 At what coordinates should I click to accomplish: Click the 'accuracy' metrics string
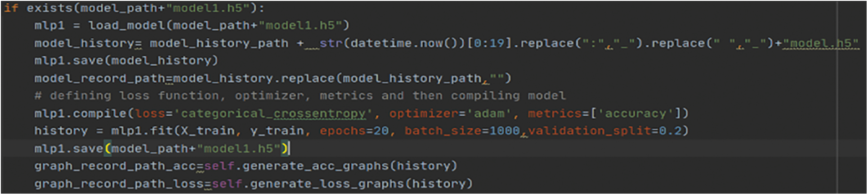[635, 113]
